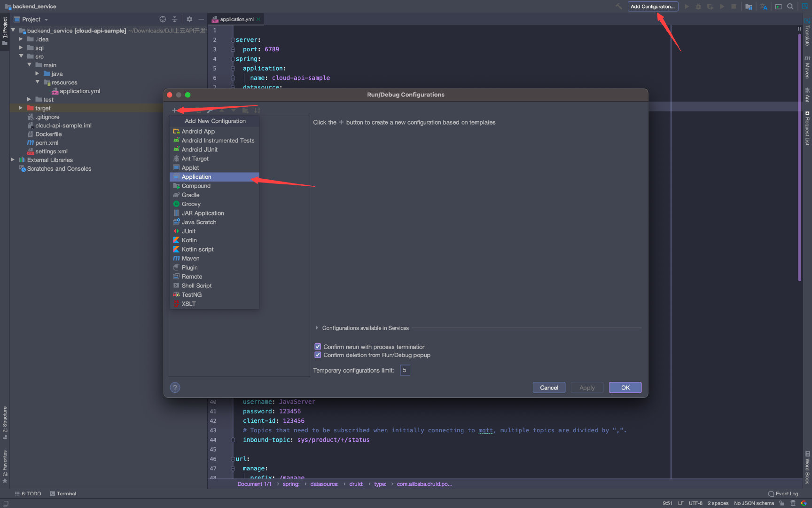812x508 pixels.
Task: Expand Configurations available in Services
Action: [317, 328]
